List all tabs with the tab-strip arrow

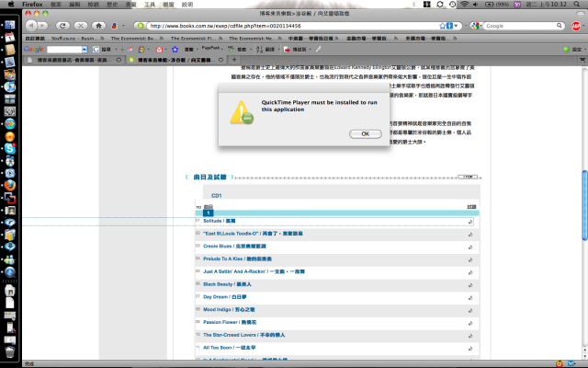pos(582,60)
